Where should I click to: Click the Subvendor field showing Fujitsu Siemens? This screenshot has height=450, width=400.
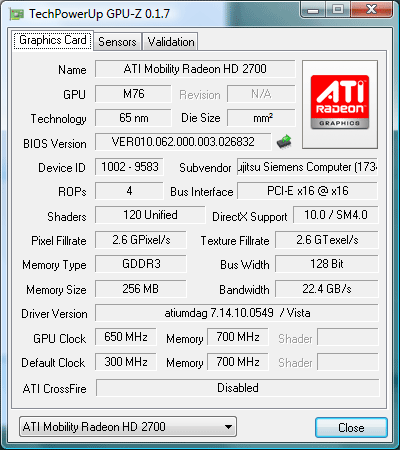tap(307, 167)
